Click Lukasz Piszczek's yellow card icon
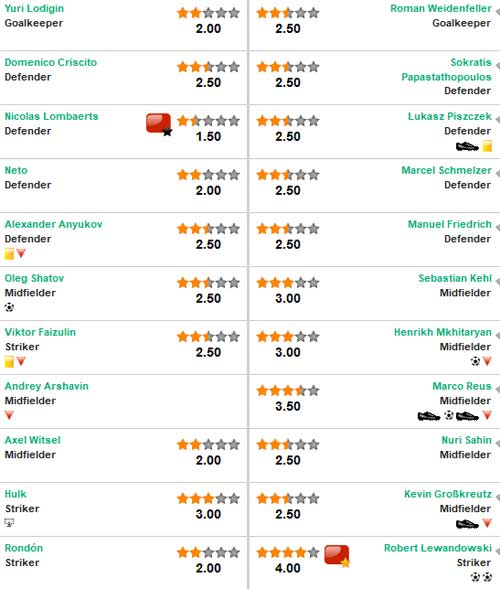 coord(487,146)
